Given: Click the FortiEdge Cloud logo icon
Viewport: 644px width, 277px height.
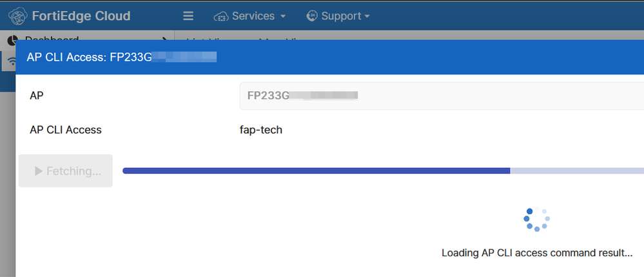Looking at the screenshot, I should pyautogui.click(x=18, y=15).
